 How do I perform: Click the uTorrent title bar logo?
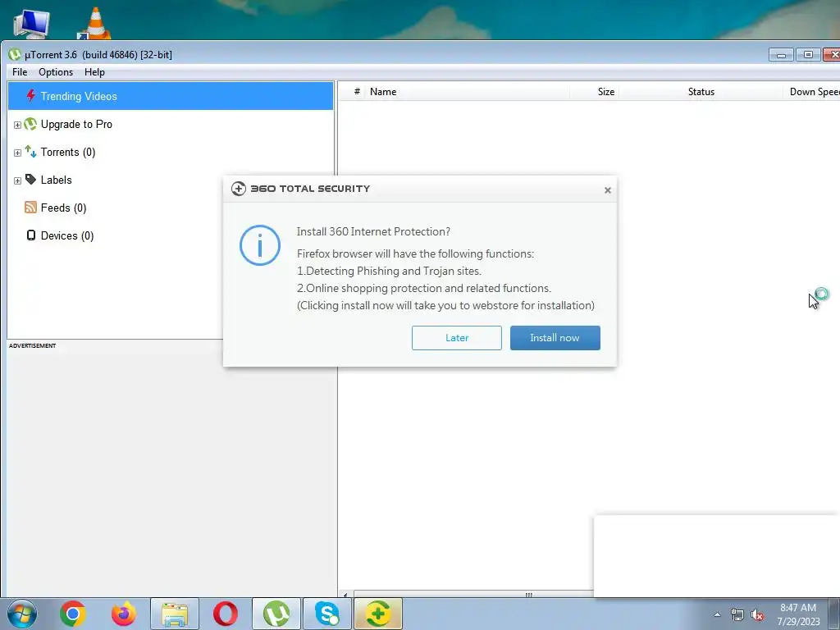pos(15,55)
